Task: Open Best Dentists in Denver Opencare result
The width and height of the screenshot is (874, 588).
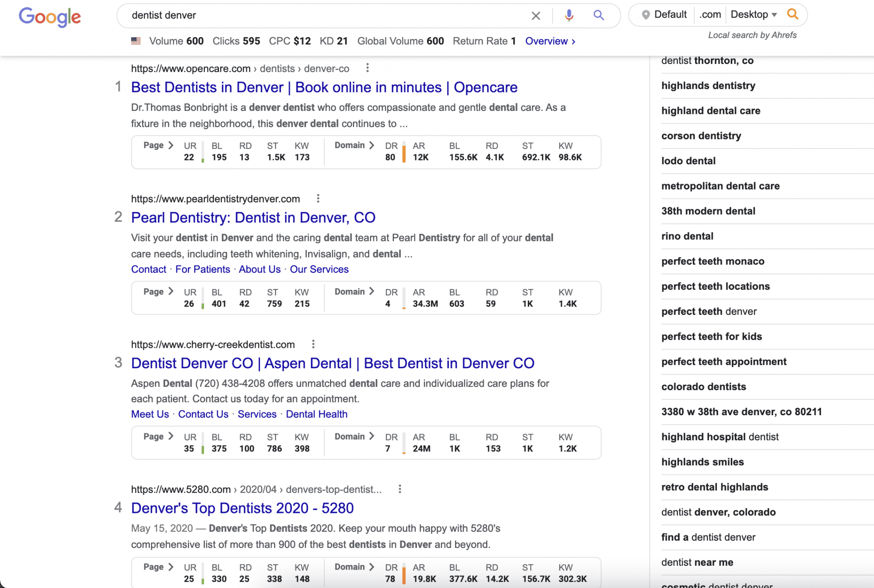Action: click(x=324, y=87)
